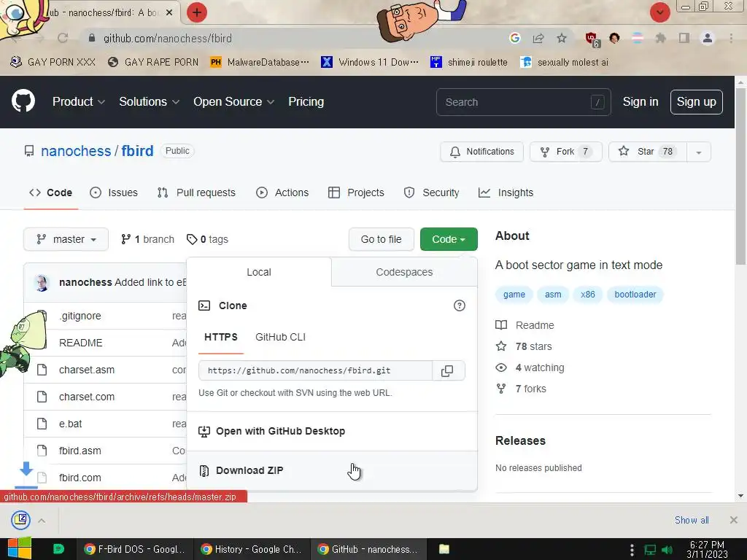Reload the page with the refresh icon
The height and width of the screenshot is (560, 747).
pos(63,38)
